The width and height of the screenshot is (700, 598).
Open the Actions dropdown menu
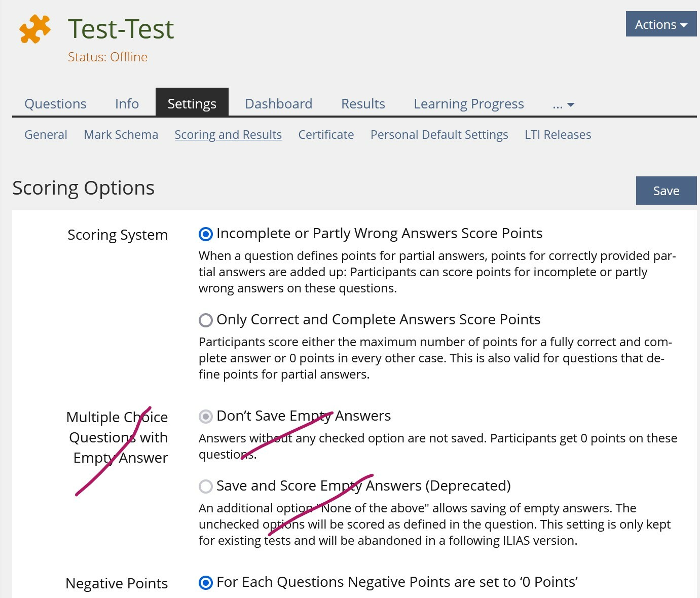coord(661,24)
